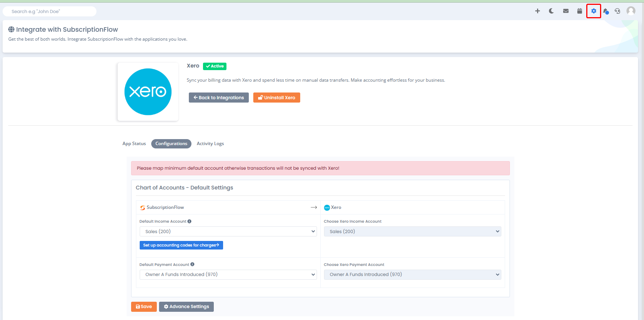Image resolution: width=644 pixels, height=320 pixels.
Task: Open the user profile avatar
Action: coord(631,11)
